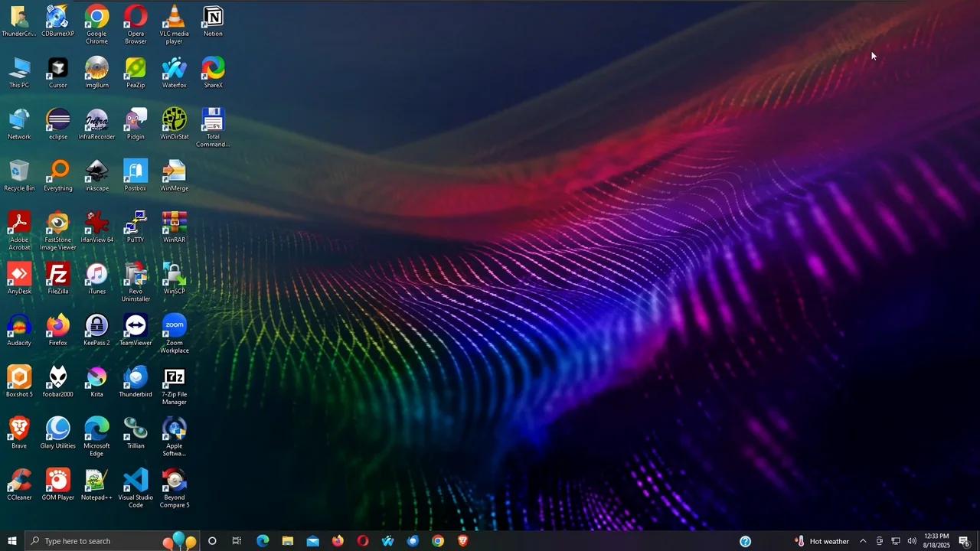Select Beyond Compare 5 icon
This screenshot has width=980, height=551.
tap(174, 487)
